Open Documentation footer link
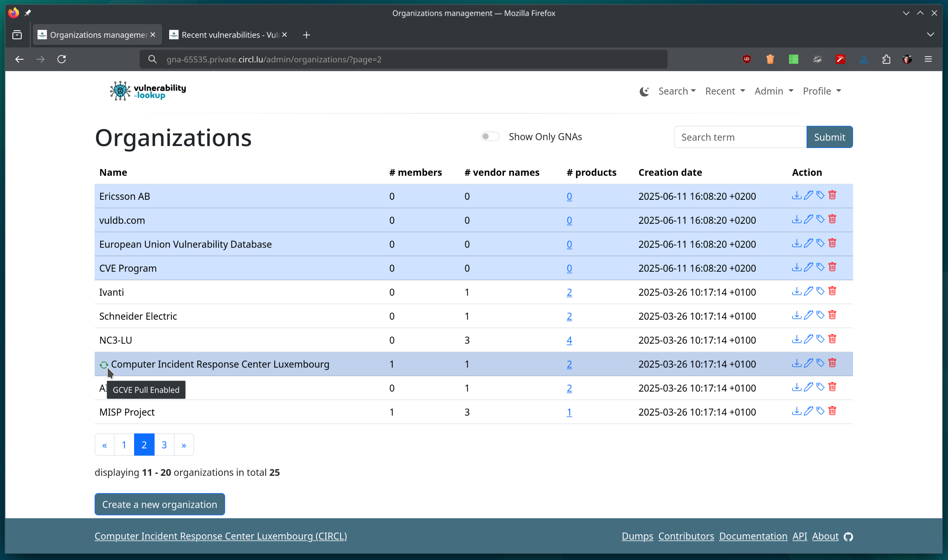 (753, 536)
